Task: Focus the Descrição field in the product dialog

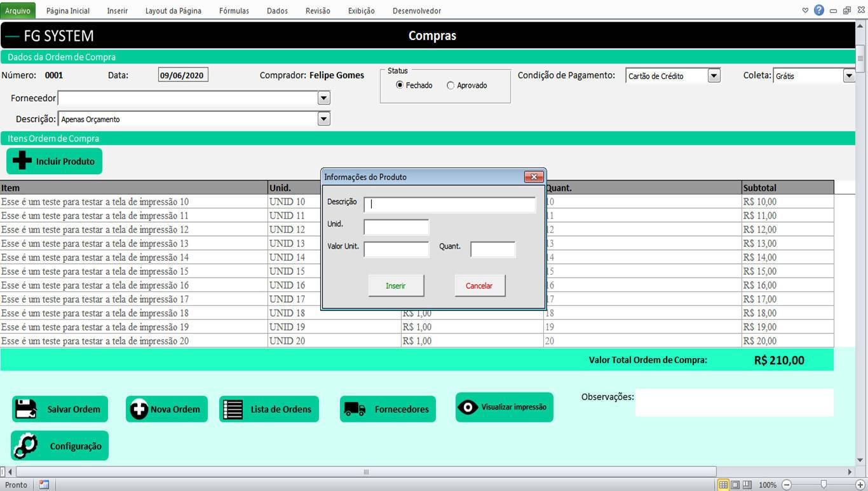Action: (x=450, y=204)
